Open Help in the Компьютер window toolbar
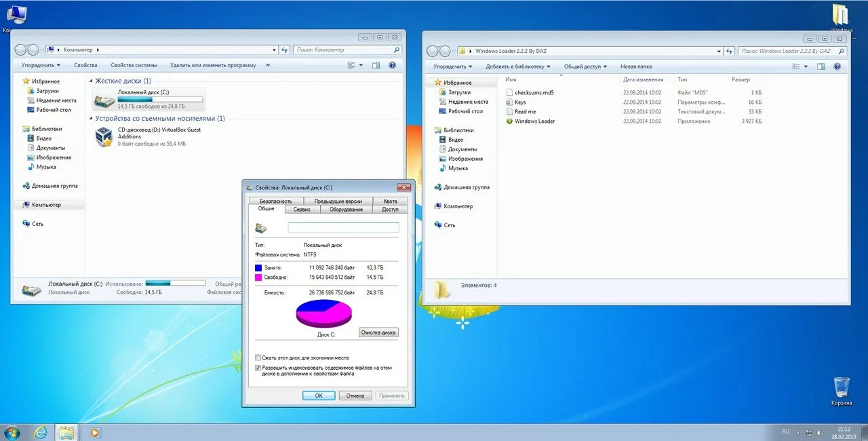This screenshot has height=441, width=868. tap(392, 65)
